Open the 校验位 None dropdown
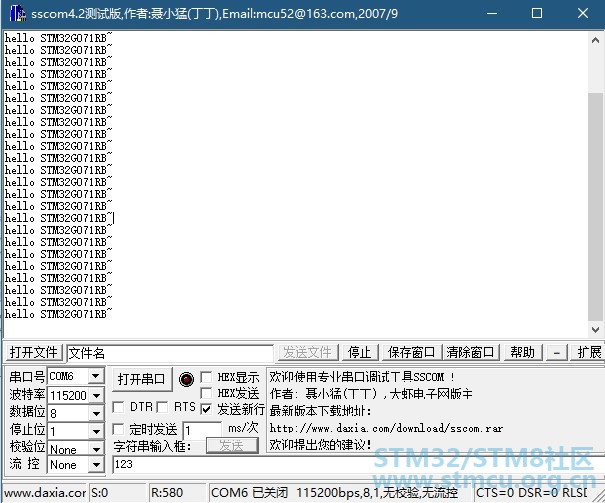The height and width of the screenshot is (503, 605). pyautogui.click(x=96, y=449)
